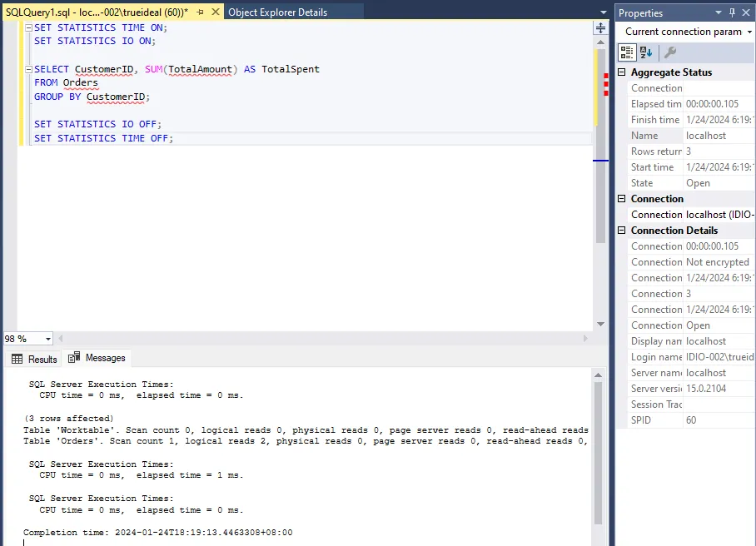
Task: Collapse the Connection section
Action: 622,199
